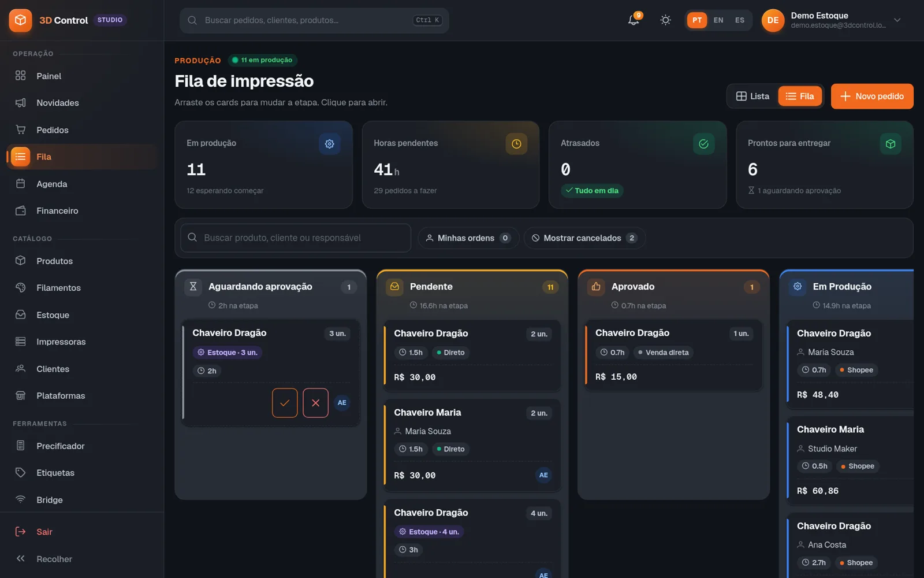Toggle Minhas ordens filter
This screenshot has height=578, width=924.
tap(468, 238)
